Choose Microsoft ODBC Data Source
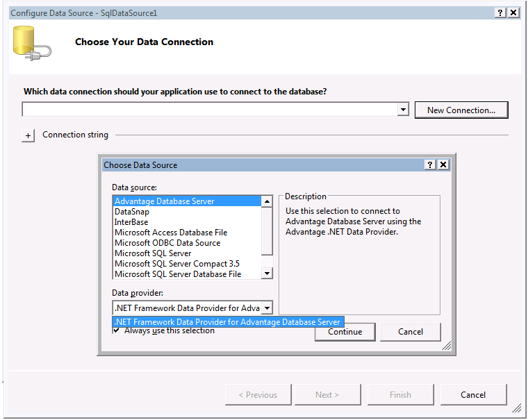This screenshot has height=420, width=528. (x=187, y=243)
